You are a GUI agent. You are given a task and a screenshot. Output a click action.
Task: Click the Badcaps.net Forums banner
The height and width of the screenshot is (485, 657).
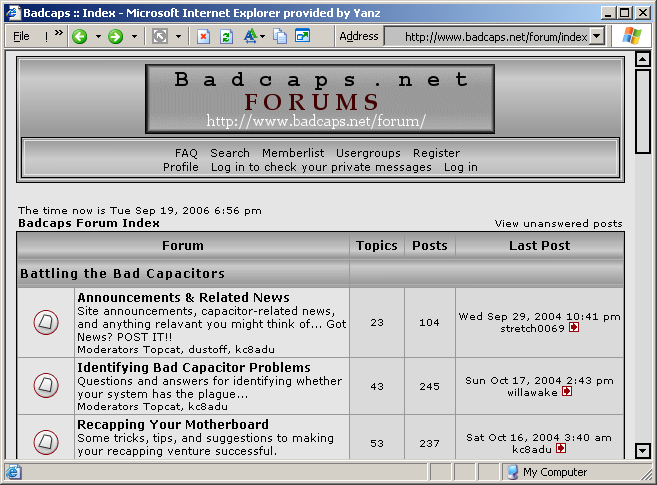[x=320, y=99]
